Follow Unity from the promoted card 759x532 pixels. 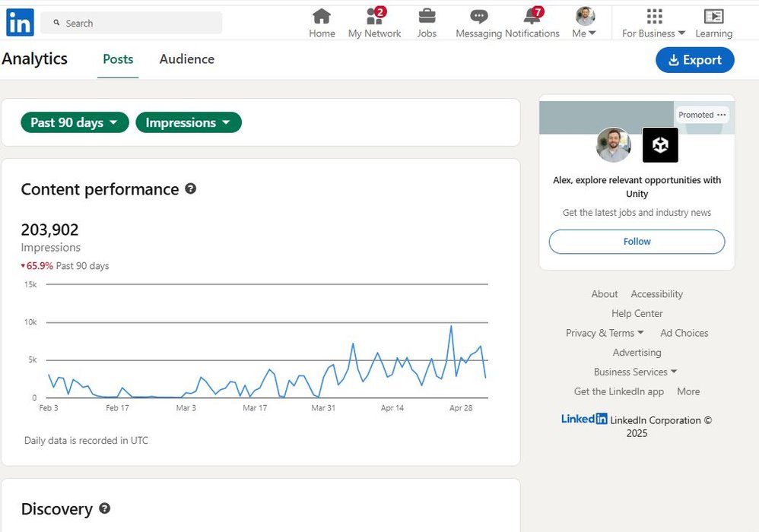pyautogui.click(x=637, y=242)
